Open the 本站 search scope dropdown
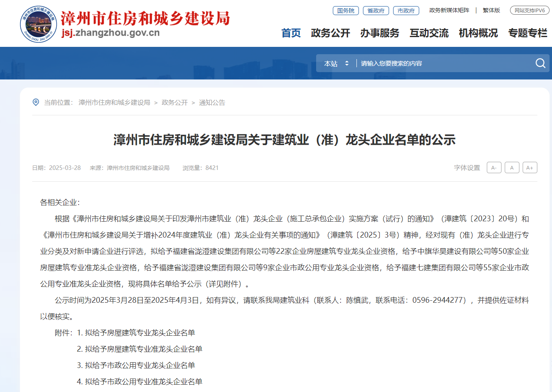552x392 pixels. coord(336,64)
